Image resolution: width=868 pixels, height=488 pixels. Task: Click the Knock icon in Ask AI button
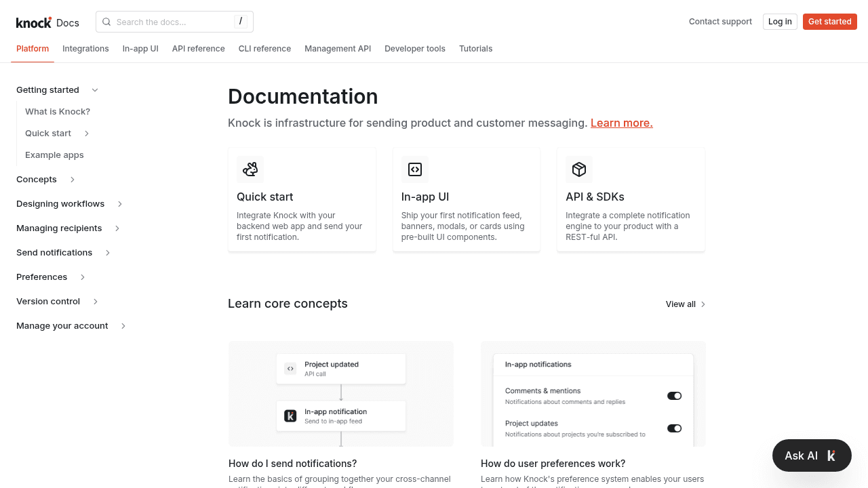coord(831,455)
